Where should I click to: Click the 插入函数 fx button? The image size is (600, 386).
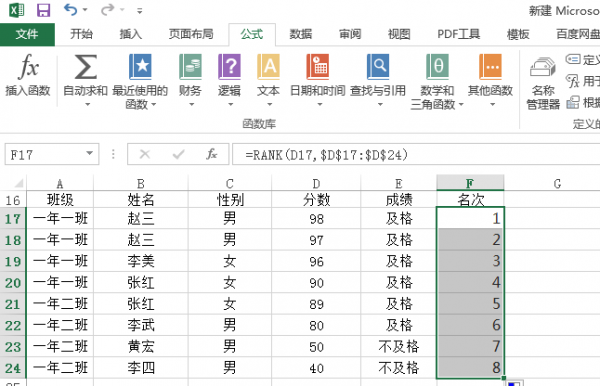click(x=28, y=75)
